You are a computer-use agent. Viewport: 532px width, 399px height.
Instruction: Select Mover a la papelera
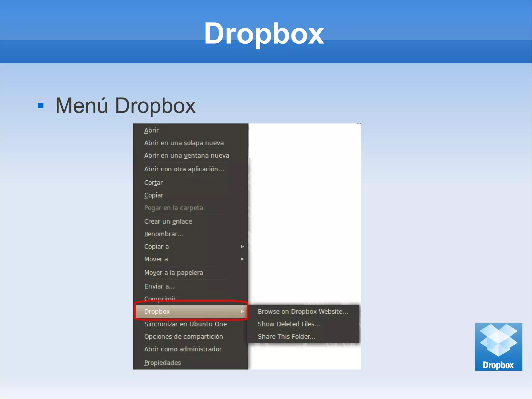(190, 273)
